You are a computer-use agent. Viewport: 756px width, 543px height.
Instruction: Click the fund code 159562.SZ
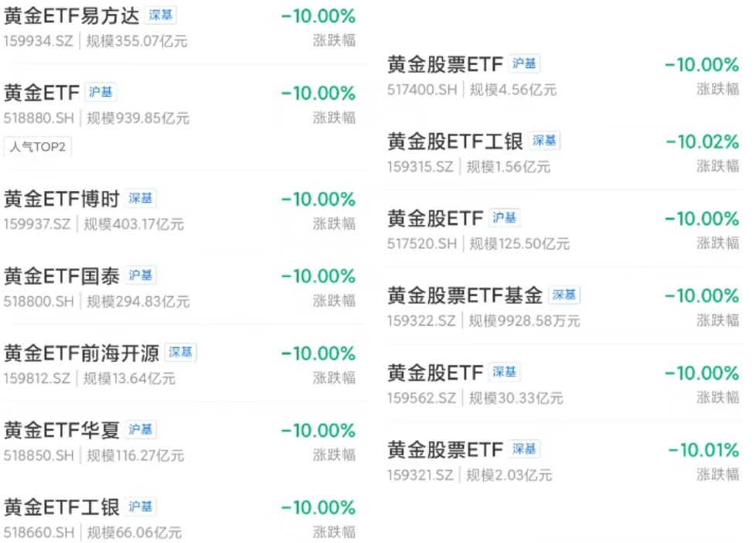422,398
